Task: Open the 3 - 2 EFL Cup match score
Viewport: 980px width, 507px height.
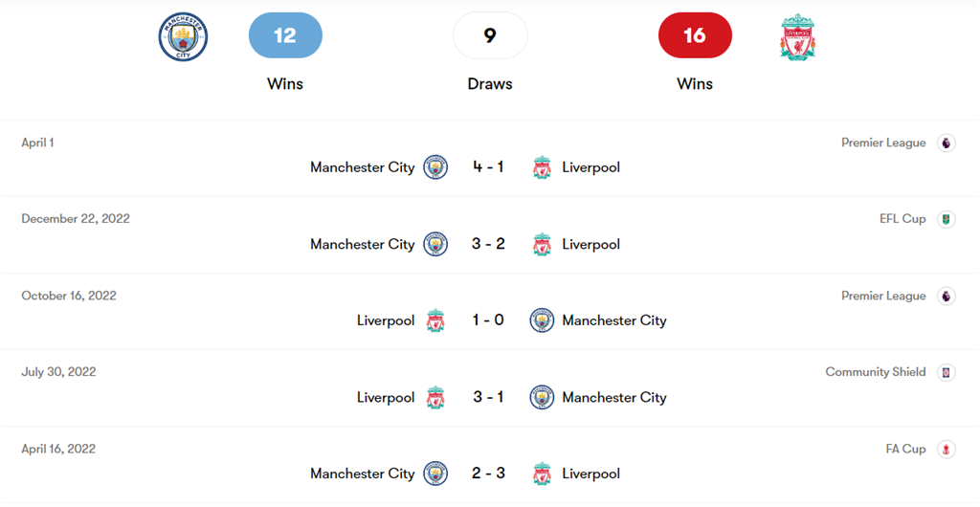Action: 488,244
